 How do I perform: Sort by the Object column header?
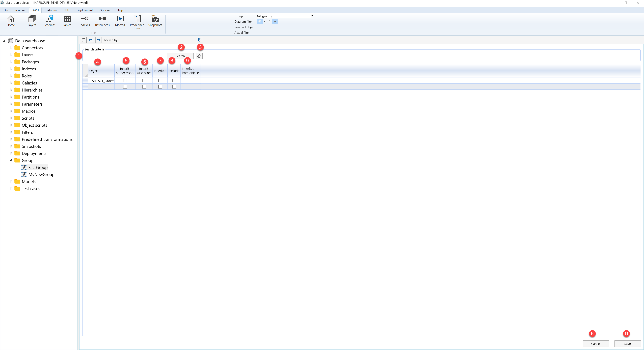coord(101,71)
